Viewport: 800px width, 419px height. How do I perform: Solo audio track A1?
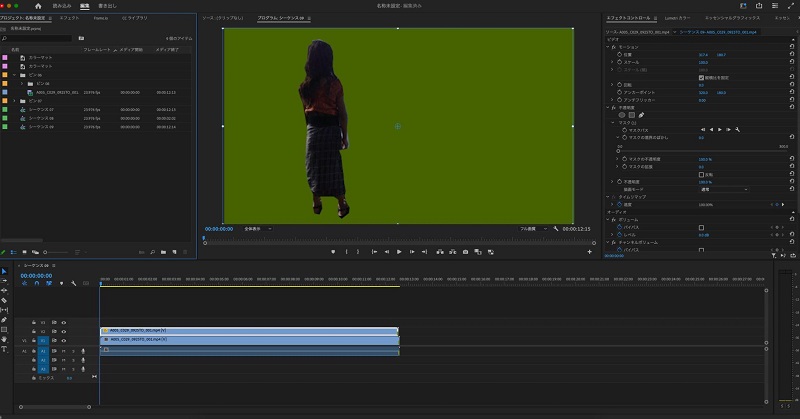point(73,351)
